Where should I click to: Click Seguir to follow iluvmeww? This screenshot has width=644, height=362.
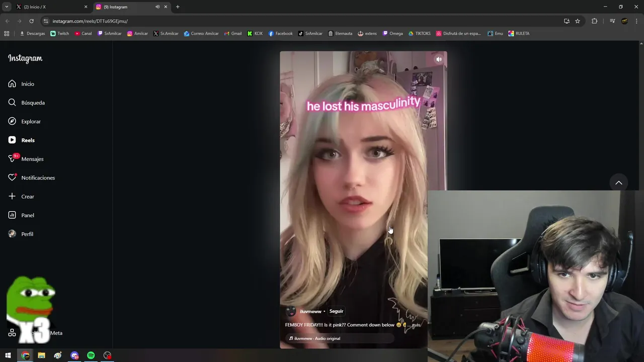coord(336,311)
